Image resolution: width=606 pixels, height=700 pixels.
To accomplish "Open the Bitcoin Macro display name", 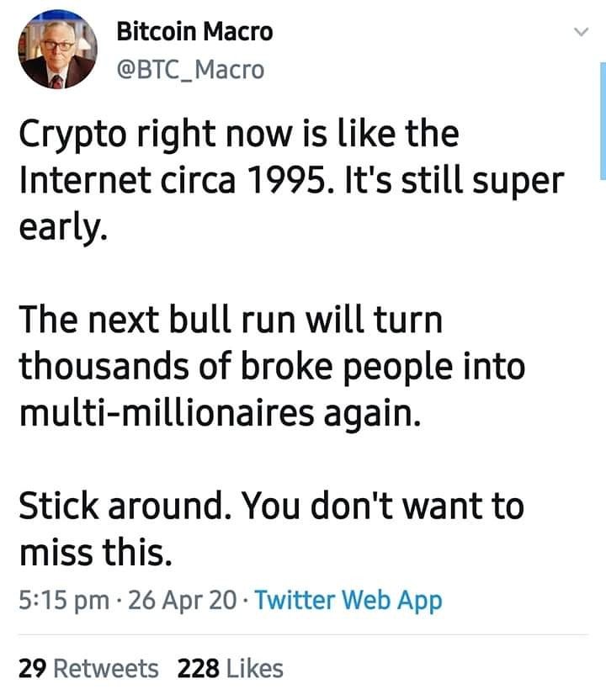I will tap(194, 32).
